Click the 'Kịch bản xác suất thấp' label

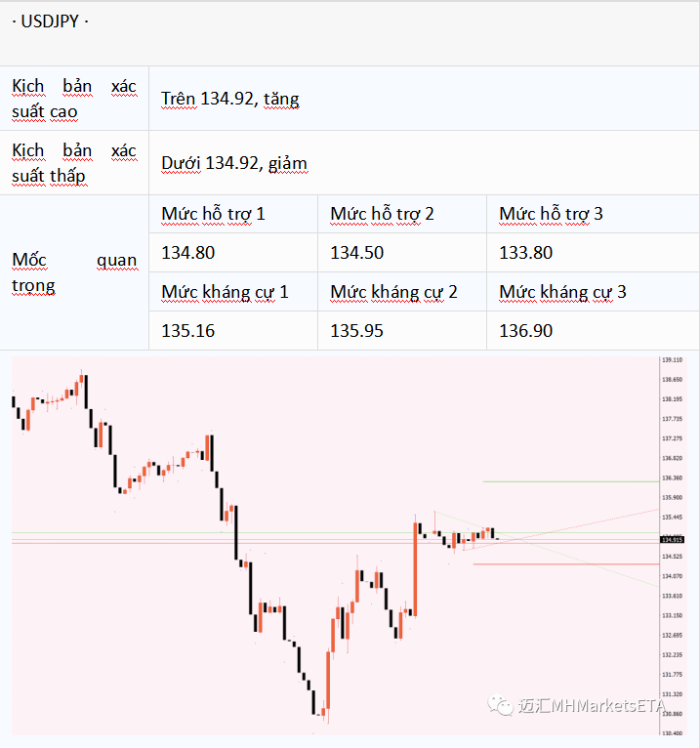74,163
